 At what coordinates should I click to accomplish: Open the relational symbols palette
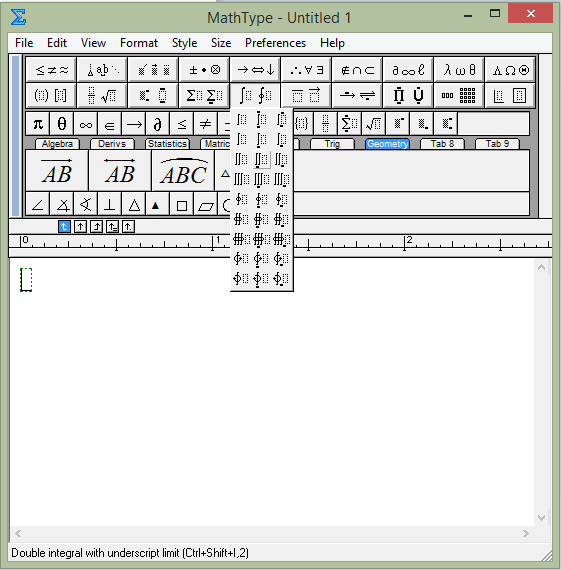tap(51, 69)
